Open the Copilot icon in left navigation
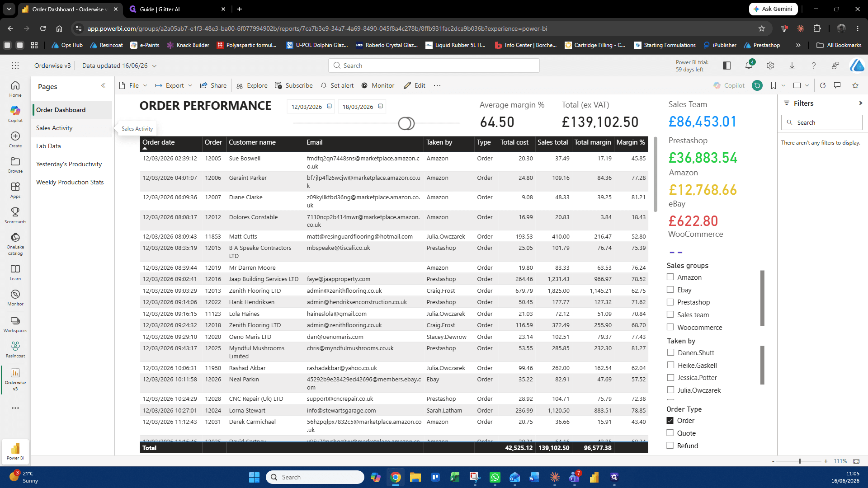868x488 pixels. coord(15,114)
